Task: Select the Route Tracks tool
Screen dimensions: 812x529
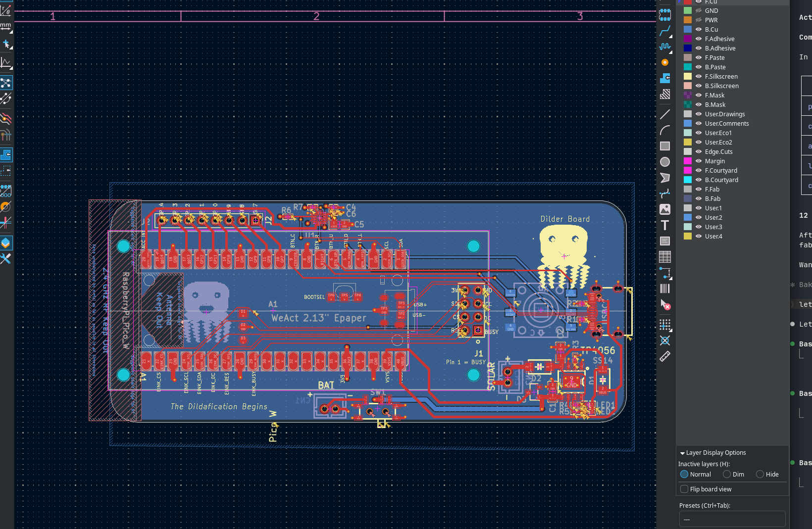Action: [x=665, y=31]
